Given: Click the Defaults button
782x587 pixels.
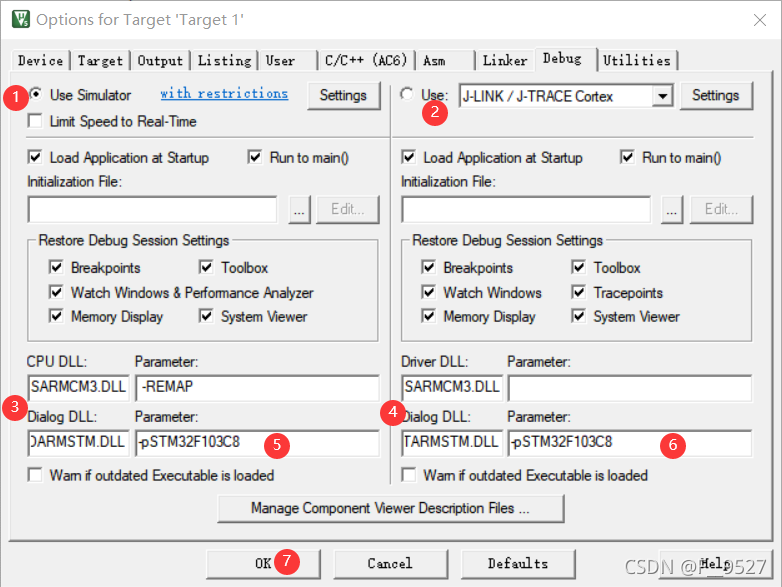Looking at the screenshot, I should (518, 564).
